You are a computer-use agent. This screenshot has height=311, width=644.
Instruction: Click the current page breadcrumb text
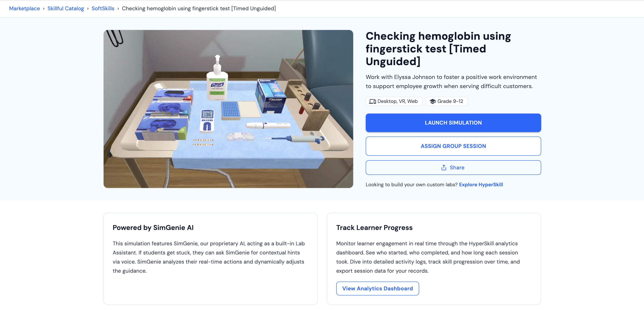pos(199,9)
